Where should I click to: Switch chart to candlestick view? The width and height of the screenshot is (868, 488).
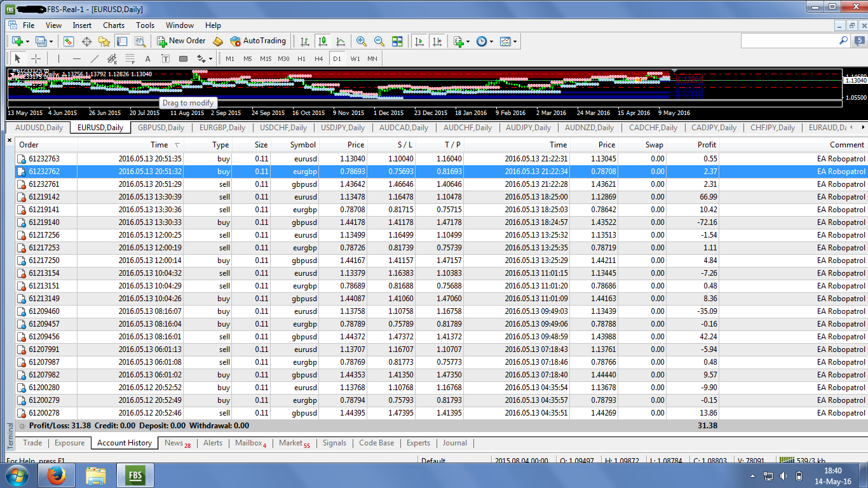(323, 41)
